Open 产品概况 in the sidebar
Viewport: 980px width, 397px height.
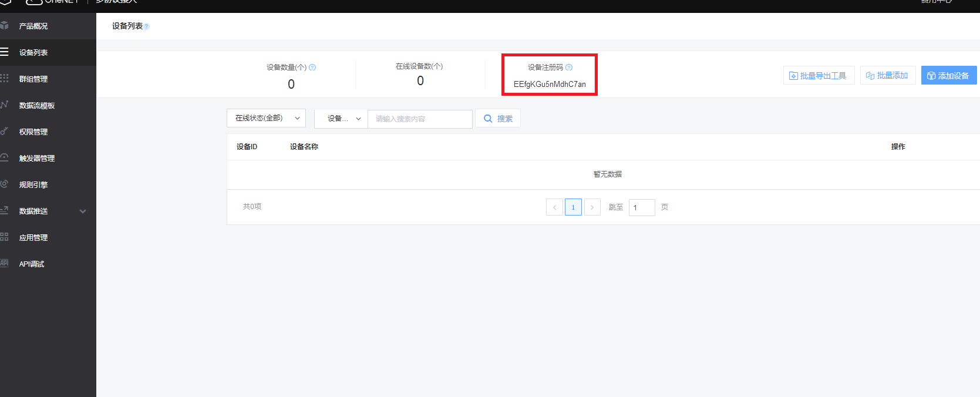(x=48, y=26)
